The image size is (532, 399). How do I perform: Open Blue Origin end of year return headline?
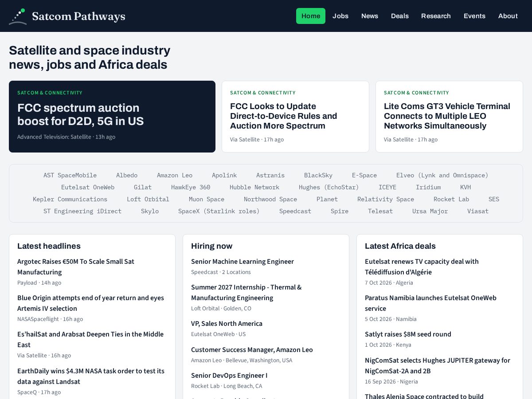point(90,303)
